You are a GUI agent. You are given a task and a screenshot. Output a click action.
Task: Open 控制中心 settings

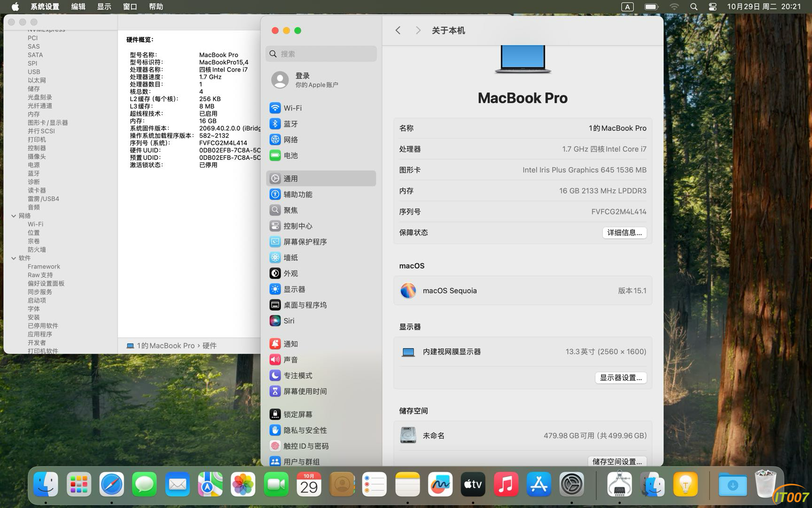[321, 226]
